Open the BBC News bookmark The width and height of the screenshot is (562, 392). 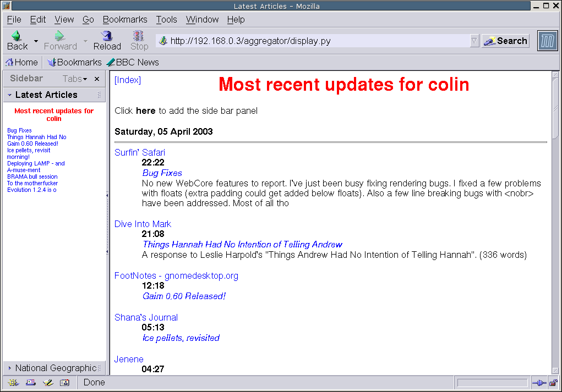click(133, 62)
